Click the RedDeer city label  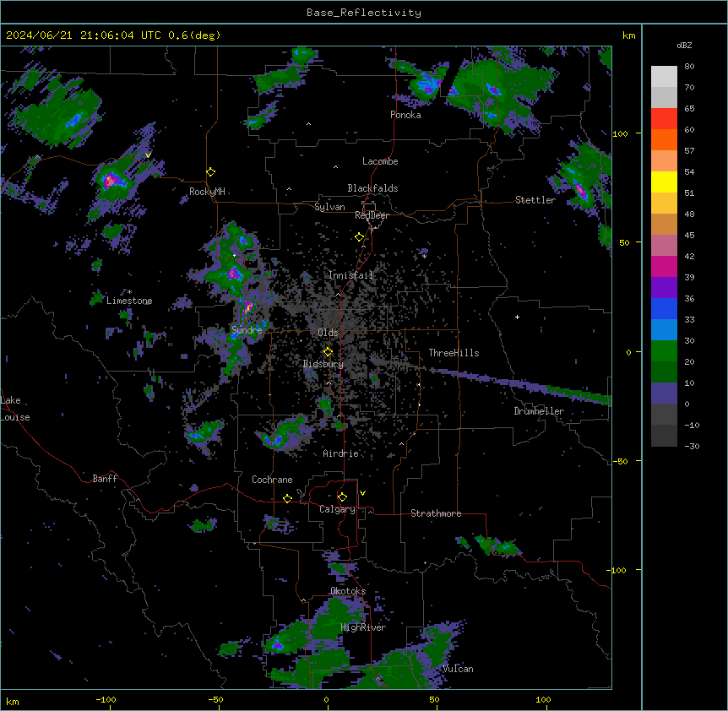[x=372, y=215]
